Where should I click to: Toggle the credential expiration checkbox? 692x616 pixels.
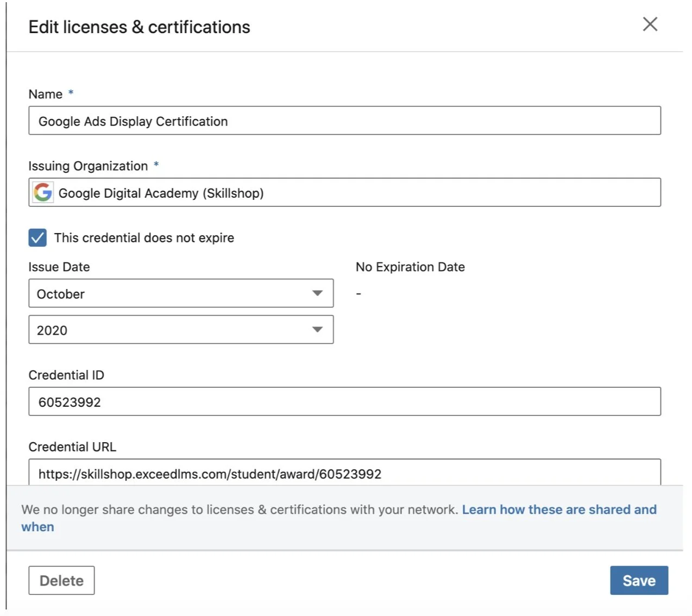pos(37,237)
